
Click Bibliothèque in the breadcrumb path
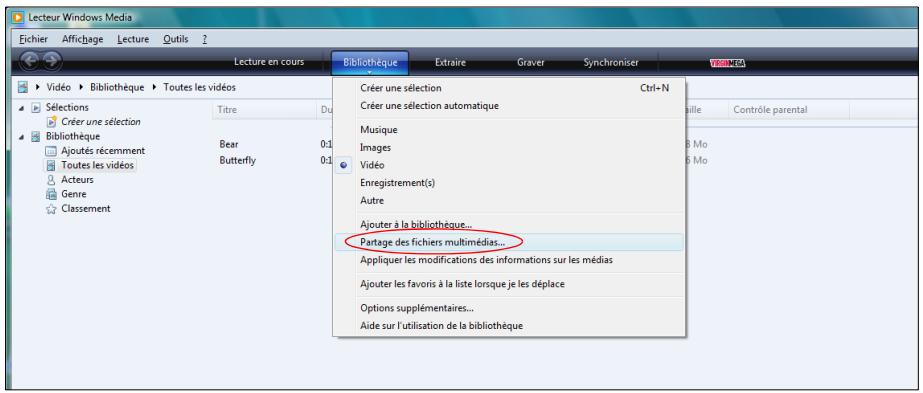117,88
